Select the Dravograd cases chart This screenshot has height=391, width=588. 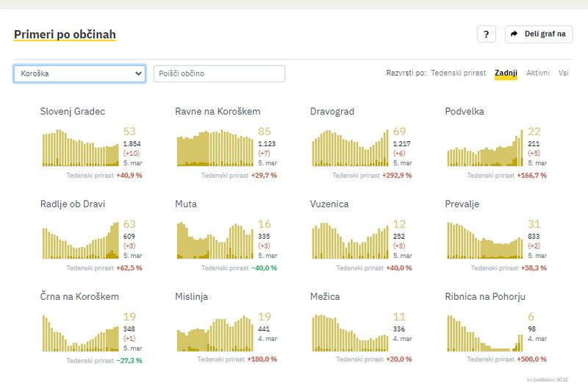click(x=350, y=148)
